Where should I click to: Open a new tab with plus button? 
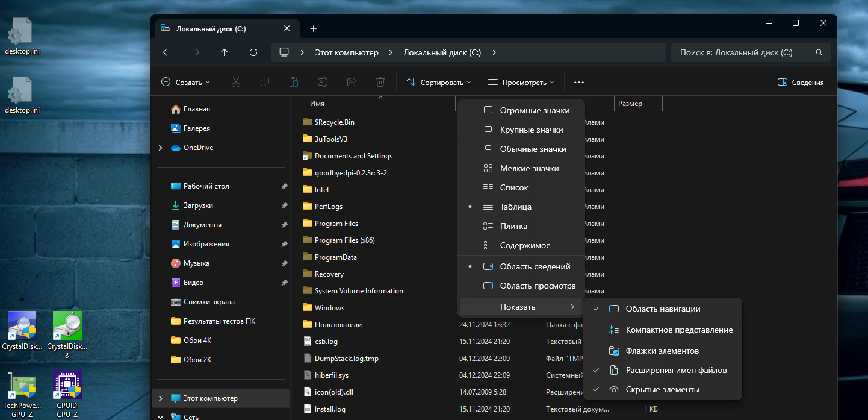(313, 29)
